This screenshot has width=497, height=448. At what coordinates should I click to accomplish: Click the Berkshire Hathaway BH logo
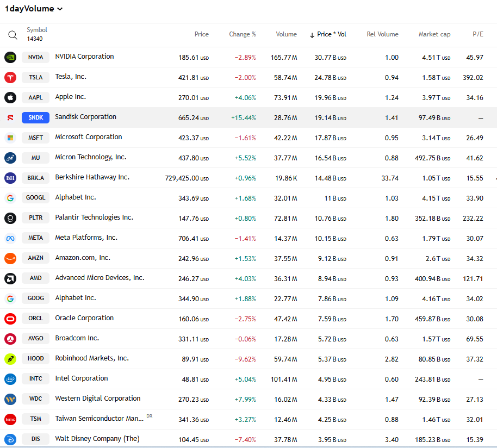coord(10,178)
